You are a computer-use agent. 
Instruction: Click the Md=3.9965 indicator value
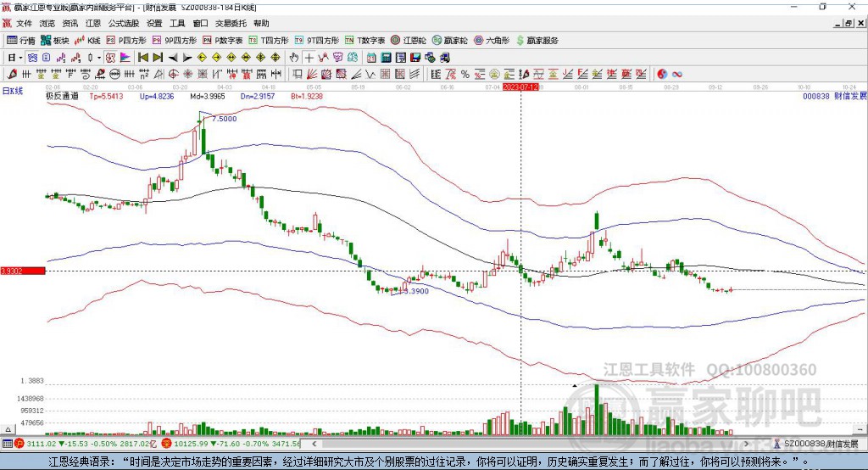tap(208, 96)
